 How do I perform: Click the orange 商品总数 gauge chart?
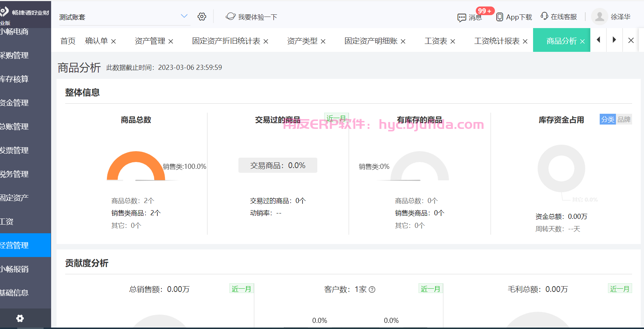136,166
